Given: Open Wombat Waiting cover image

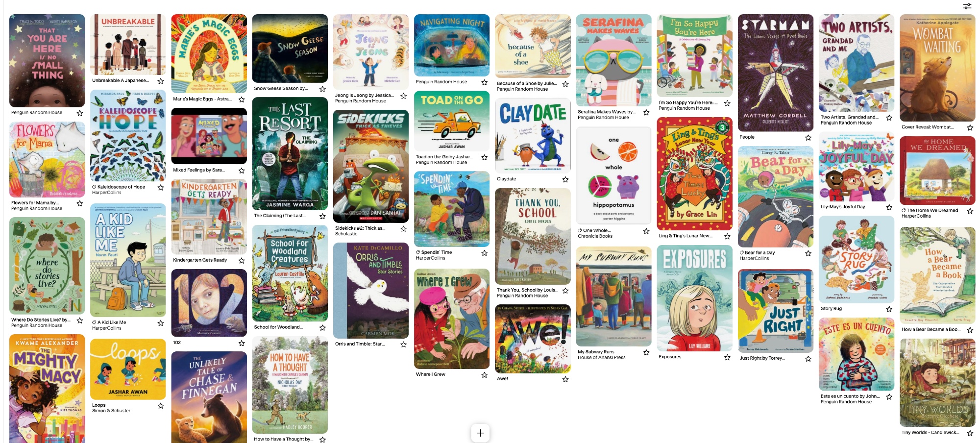Looking at the screenshot, I should (937, 68).
